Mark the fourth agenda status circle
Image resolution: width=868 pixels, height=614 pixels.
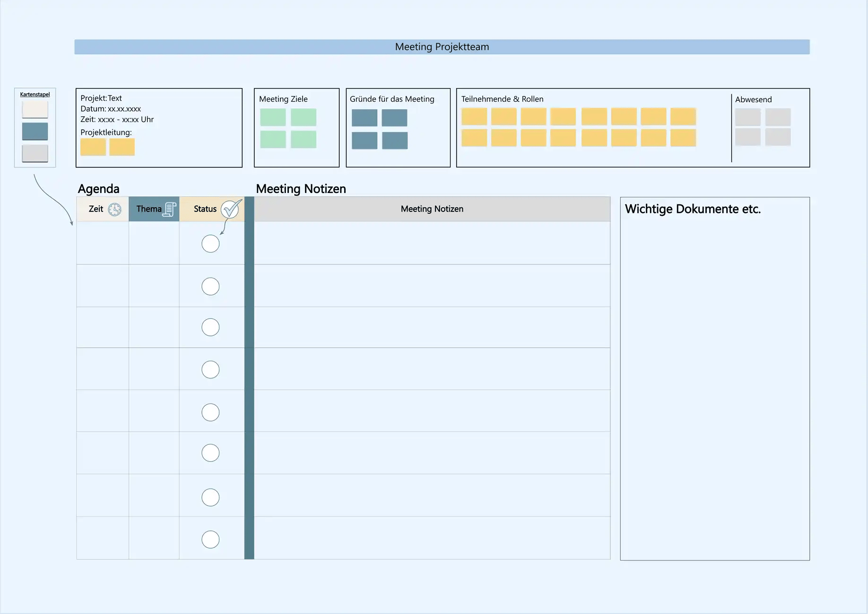coord(210,369)
